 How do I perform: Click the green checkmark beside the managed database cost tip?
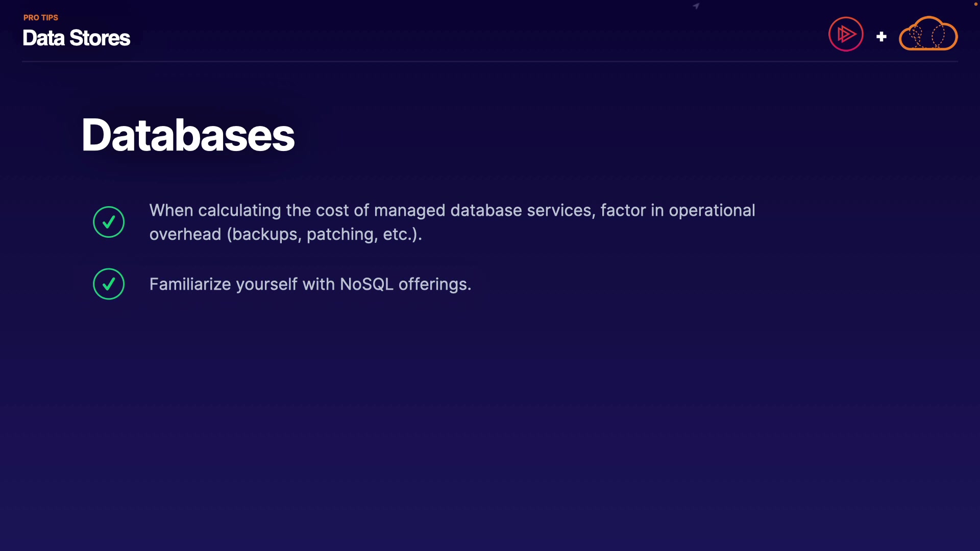(109, 222)
